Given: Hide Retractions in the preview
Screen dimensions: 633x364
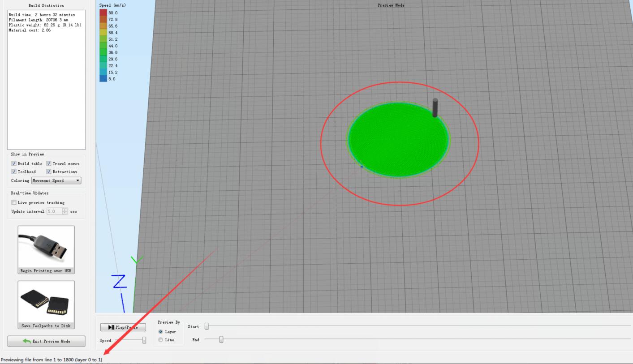Looking at the screenshot, I should pyautogui.click(x=49, y=172).
